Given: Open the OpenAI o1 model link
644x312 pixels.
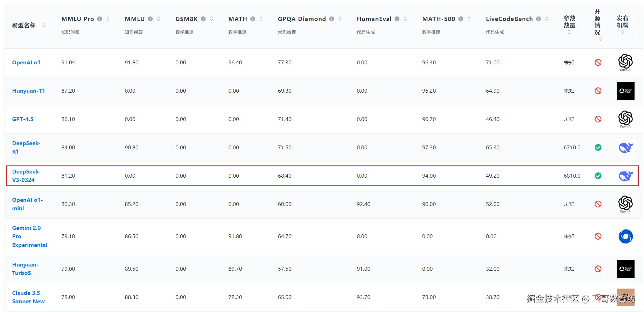Looking at the screenshot, I should (x=26, y=63).
